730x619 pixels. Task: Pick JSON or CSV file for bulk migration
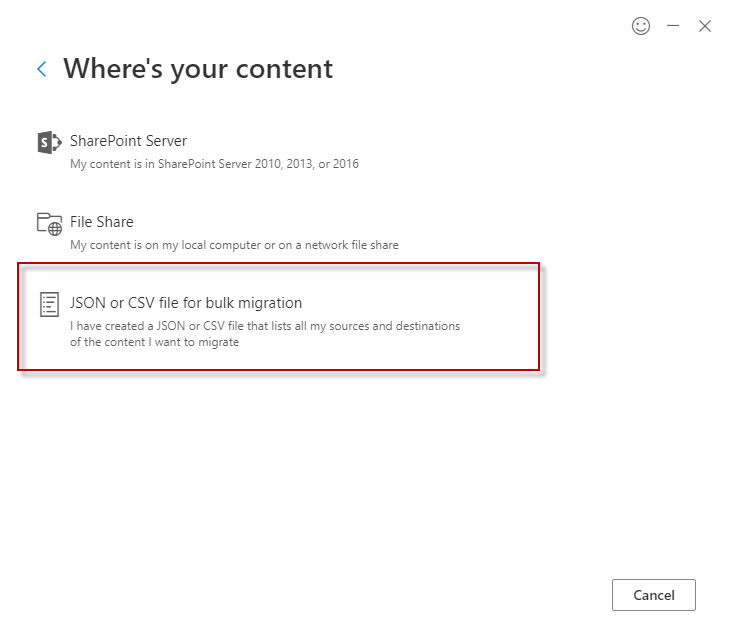coord(186,303)
